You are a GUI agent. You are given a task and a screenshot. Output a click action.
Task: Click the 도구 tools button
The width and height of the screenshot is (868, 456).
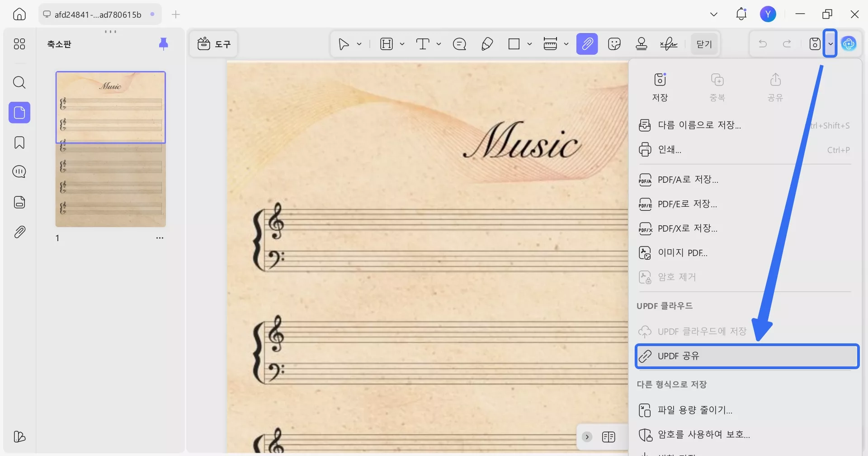pyautogui.click(x=214, y=44)
